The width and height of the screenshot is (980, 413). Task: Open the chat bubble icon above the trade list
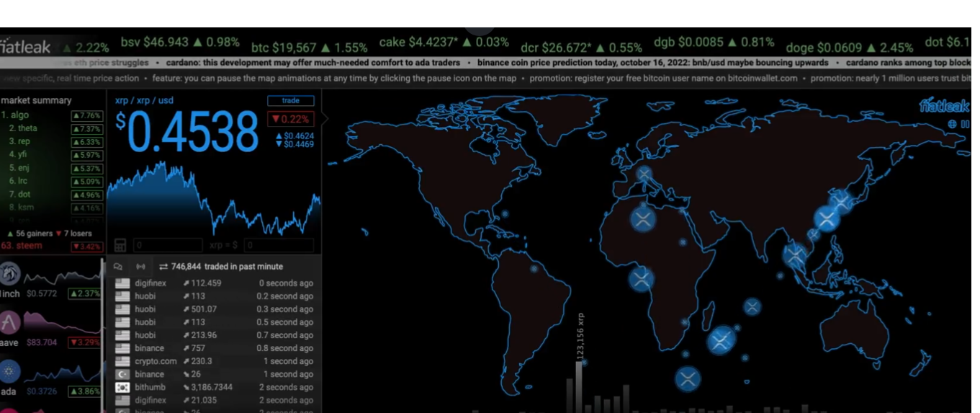tap(118, 267)
